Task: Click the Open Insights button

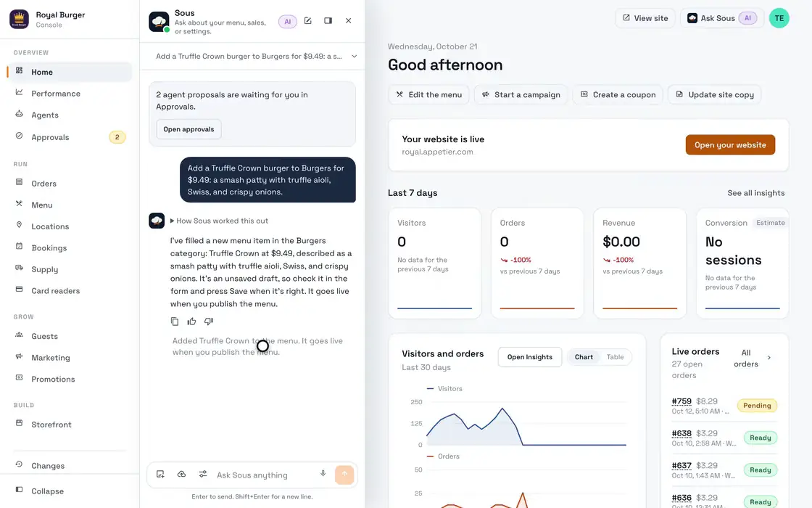Action: click(530, 357)
